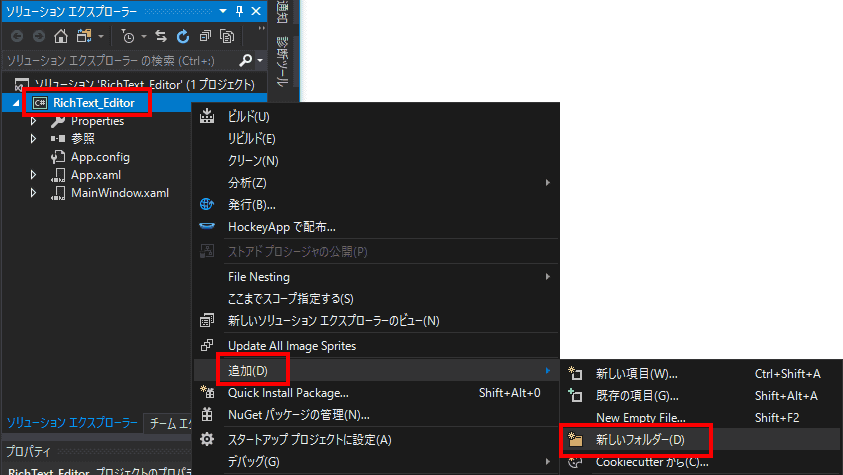Image resolution: width=843 pixels, height=475 pixels.
Task: Click the new Solution Explorer view icon
Action: coord(207,320)
